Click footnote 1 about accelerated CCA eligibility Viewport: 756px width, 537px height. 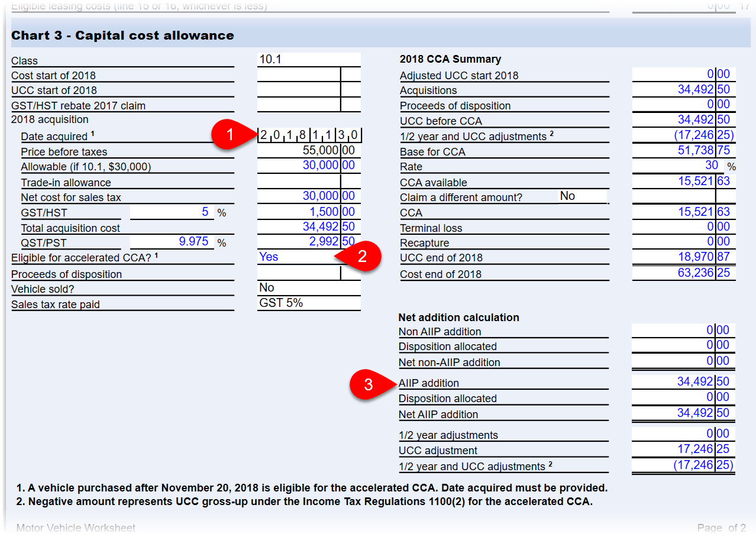point(312,489)
